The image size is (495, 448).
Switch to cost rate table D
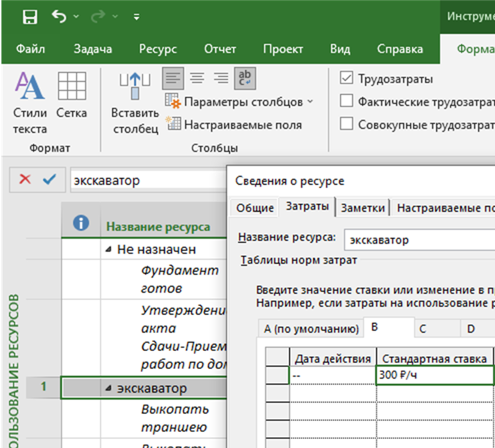[477, 329]
